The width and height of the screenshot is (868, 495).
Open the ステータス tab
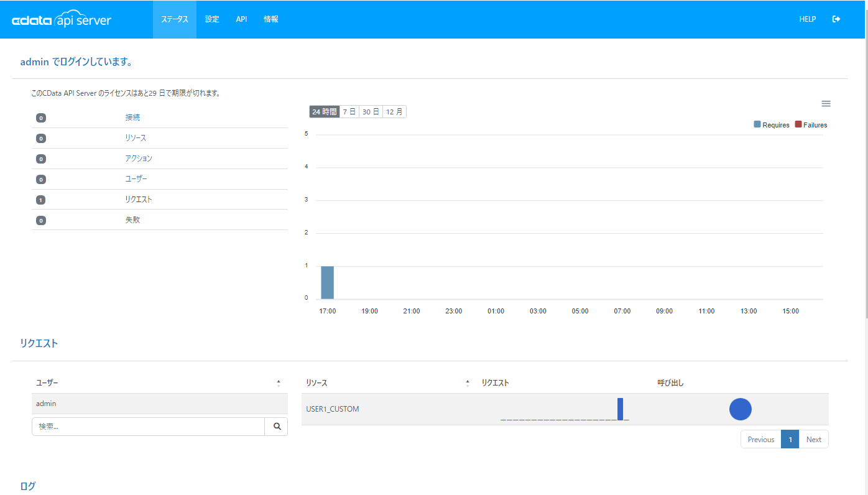coord(175,19)
